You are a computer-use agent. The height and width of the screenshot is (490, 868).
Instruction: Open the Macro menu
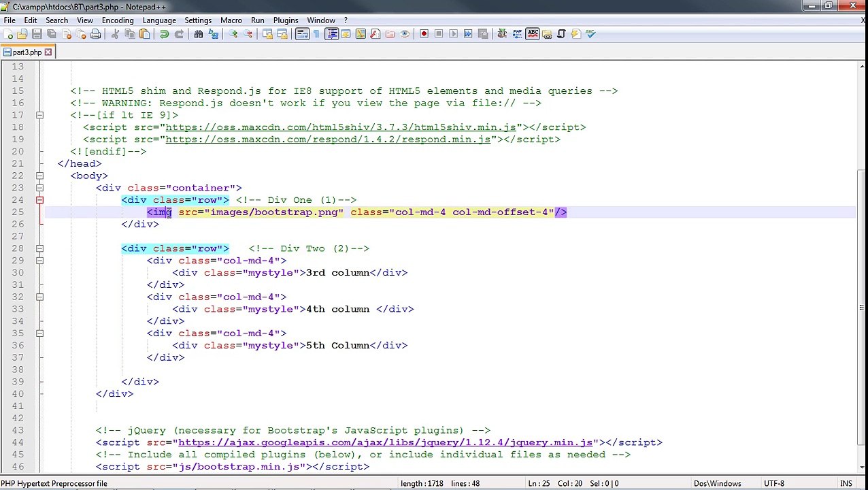(231, 20)
